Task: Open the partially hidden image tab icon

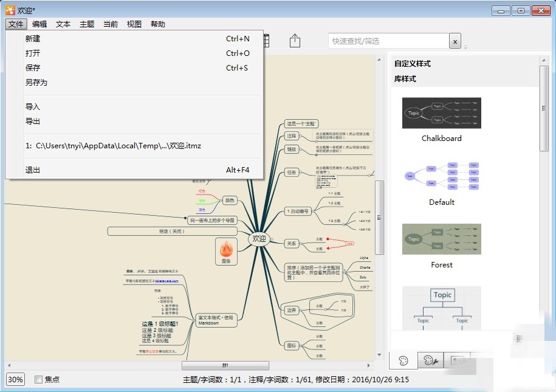Action: (x=457, y=360)
